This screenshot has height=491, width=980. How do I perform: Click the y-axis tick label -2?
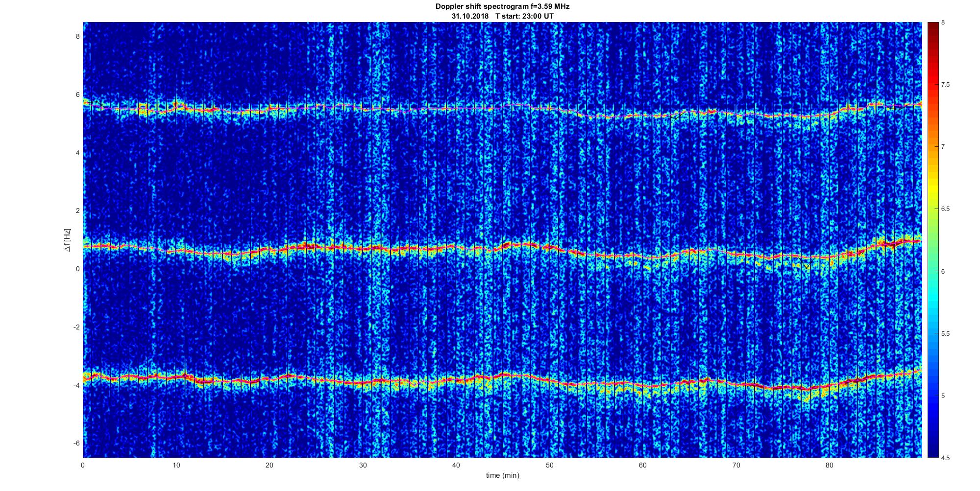pos(76,327)
